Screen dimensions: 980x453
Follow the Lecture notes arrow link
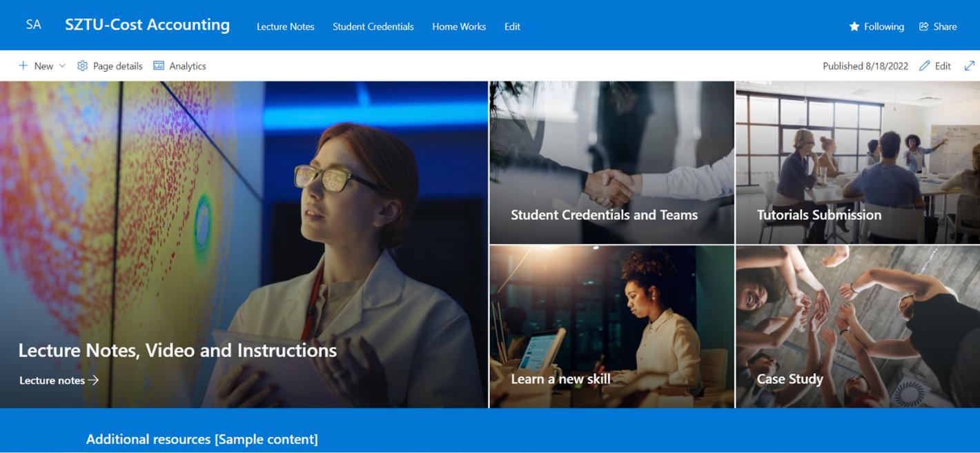59,380
